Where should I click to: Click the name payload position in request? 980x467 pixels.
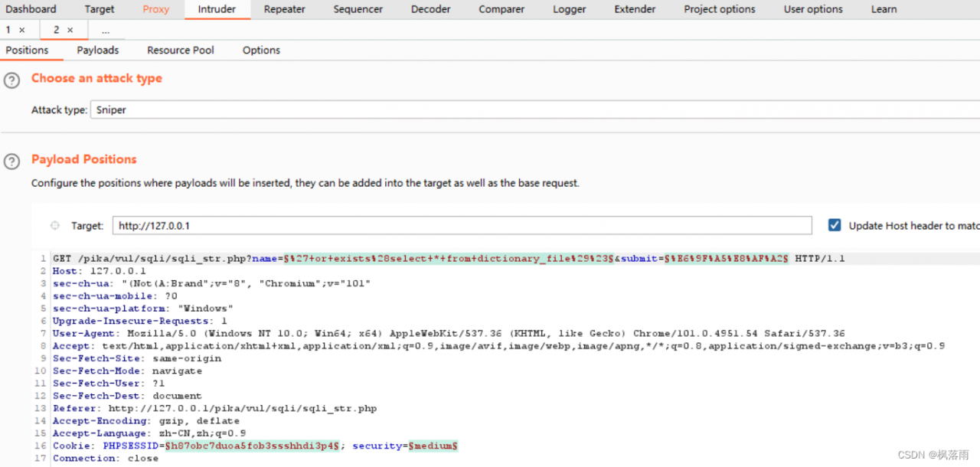click(x=449, y=259)
